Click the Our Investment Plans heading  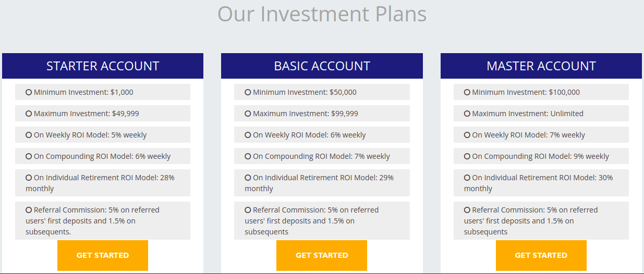pos(322,14)
